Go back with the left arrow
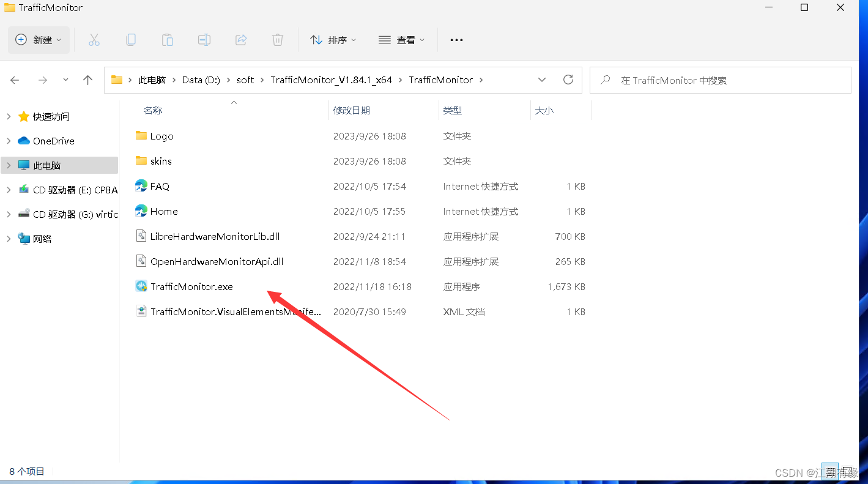 pos(15,80)
